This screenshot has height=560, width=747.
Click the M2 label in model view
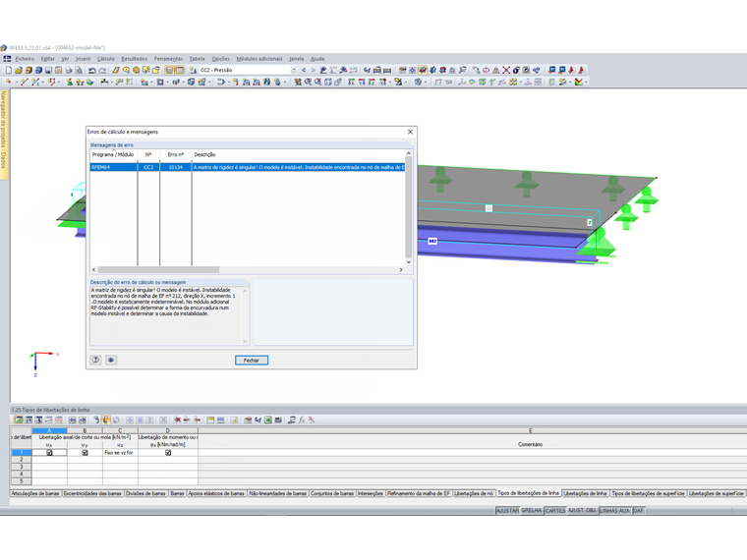click(432, 241)
